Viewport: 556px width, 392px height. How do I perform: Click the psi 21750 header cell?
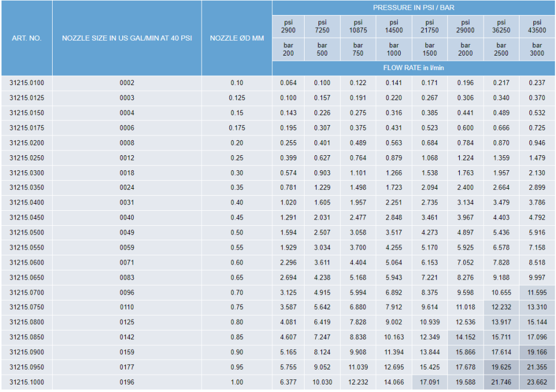click(x=429, y=26)
